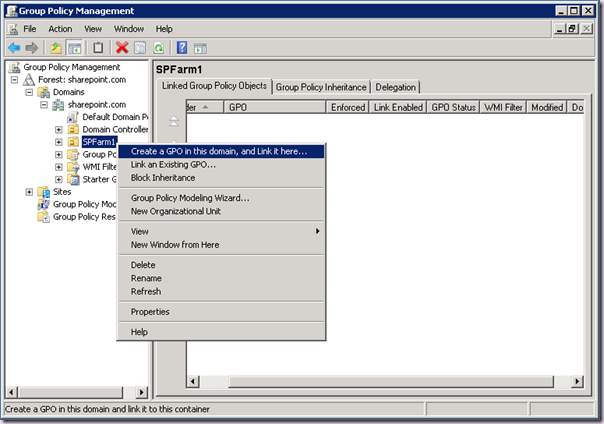Toggle the Show/Hide Console Tree icon
The height and width of the screenshot is (424, 604).
coord(74,48)
